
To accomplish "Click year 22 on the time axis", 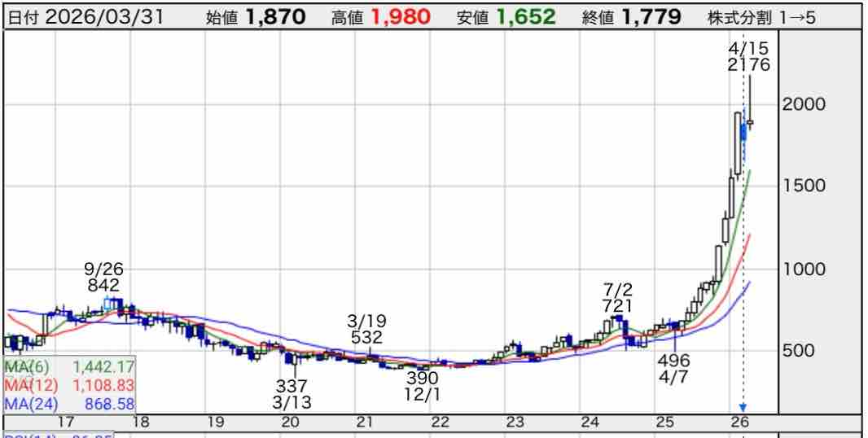I will [441, 423].
